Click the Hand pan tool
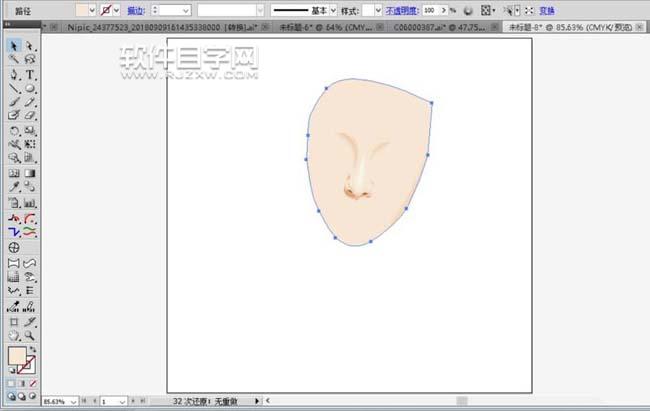This screenshot has width=650, height=411. [x=14, y=337]
